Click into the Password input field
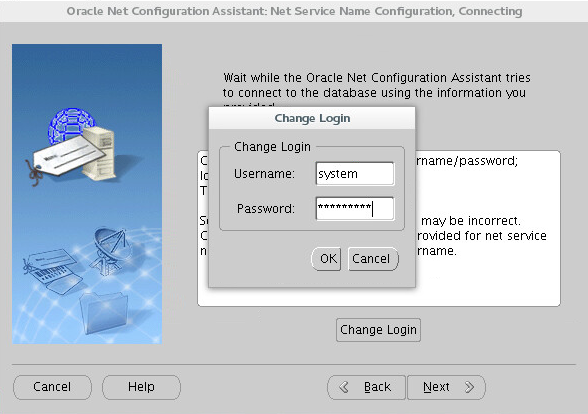Screen dimensions: 588x414 point(355,208)
